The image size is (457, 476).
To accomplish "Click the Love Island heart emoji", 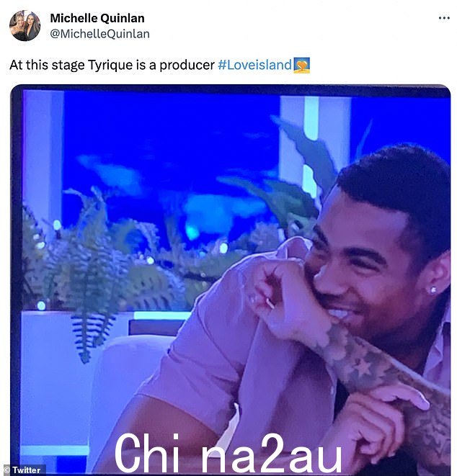I will click(301, 66).
